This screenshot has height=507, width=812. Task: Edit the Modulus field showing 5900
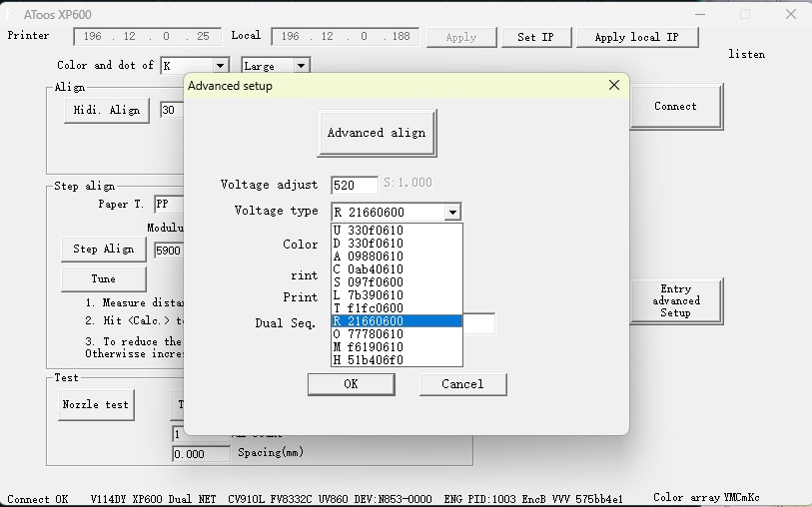tap(169, 251)
